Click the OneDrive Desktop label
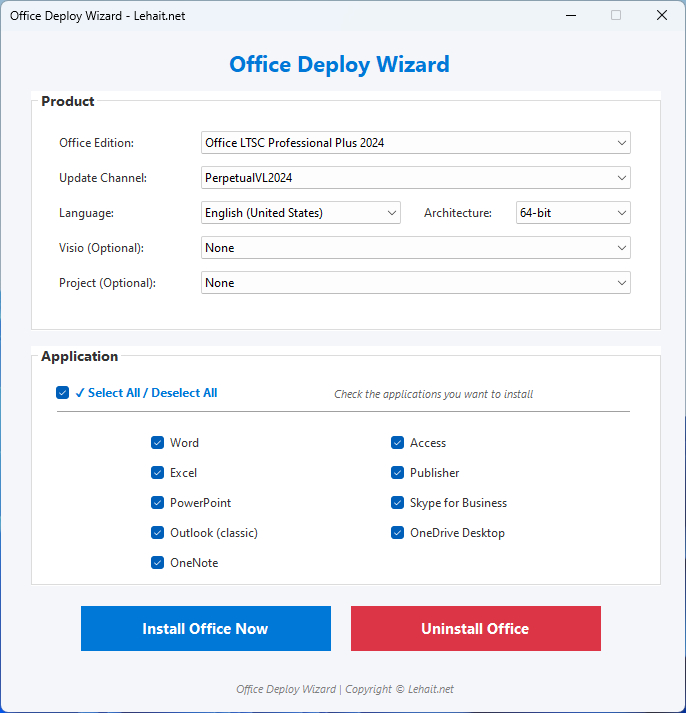 (x=457, y=533)
